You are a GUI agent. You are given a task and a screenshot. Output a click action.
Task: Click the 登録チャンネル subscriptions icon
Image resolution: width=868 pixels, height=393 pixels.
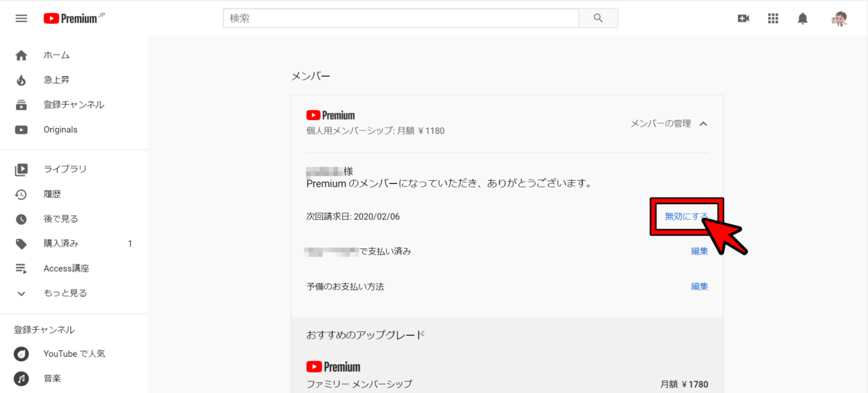click(x=21, y=105)
